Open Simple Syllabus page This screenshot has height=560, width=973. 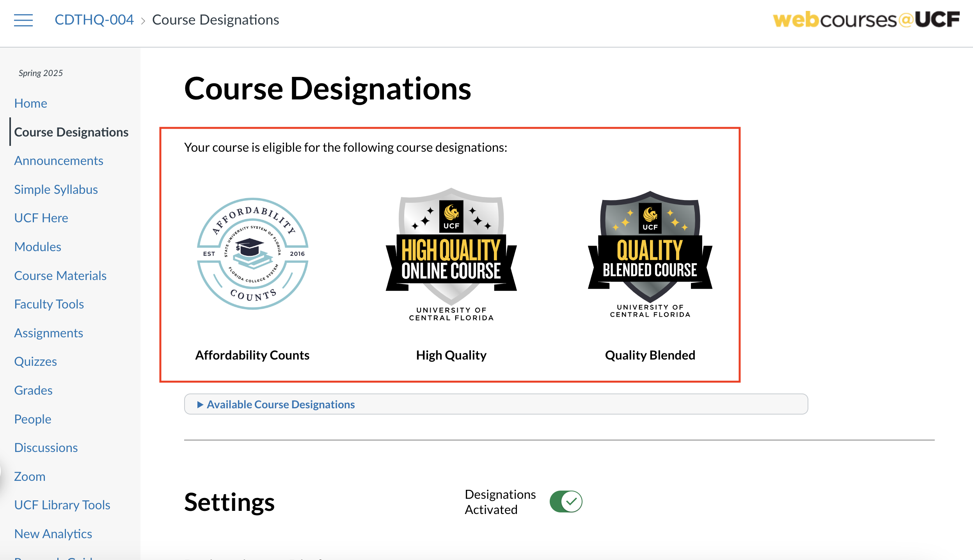point(56,190)
